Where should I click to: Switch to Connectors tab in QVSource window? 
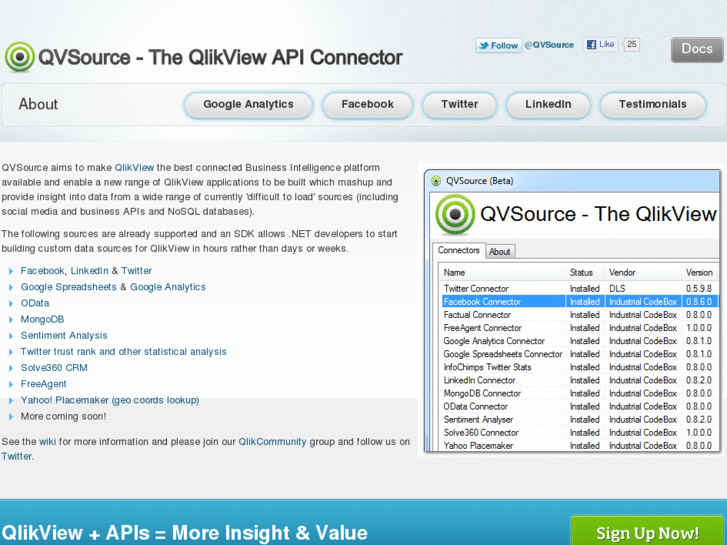(x=459, y=250)
